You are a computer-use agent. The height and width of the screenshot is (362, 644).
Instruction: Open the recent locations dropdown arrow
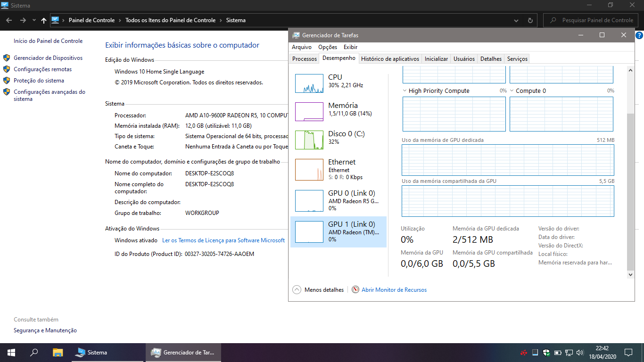[x=34, y=20]
